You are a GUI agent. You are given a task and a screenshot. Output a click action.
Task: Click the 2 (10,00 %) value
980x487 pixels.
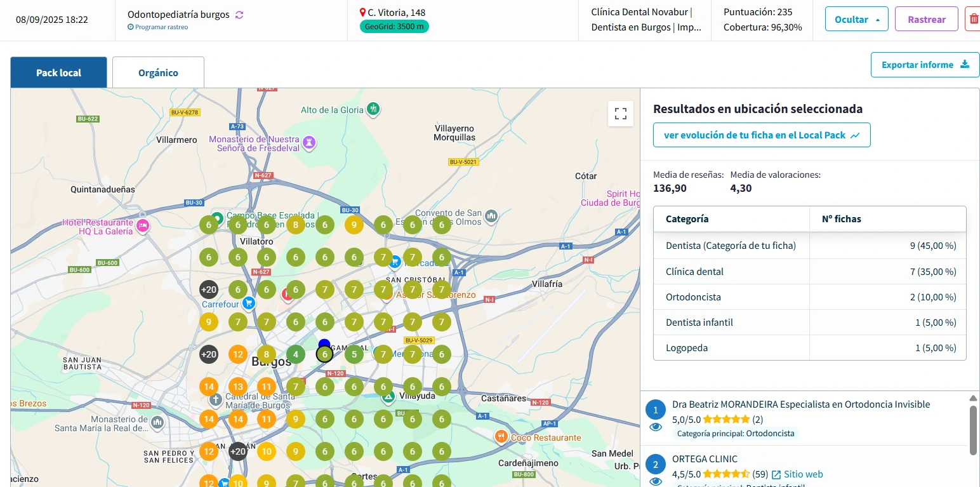(933, 297)
